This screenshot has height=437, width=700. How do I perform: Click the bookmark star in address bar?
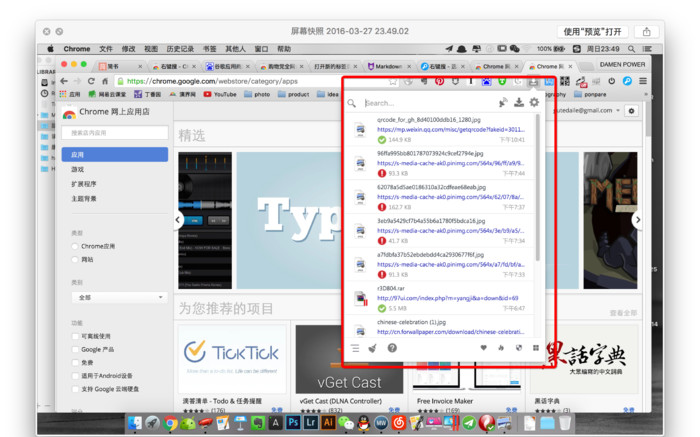[x=392, y=81]
